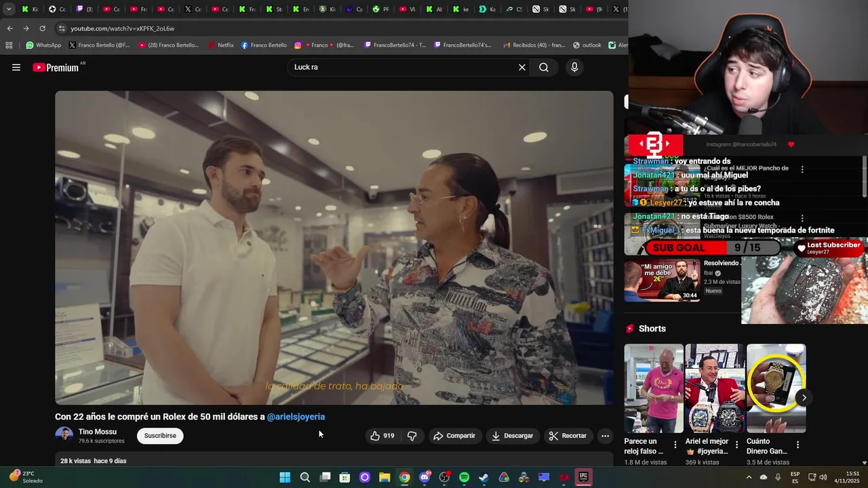The height and width of the screenshot is (488, 868).
Task: Open options for 'Cuál es el MEJOR Pancho' video
Action: pos(802,169)
